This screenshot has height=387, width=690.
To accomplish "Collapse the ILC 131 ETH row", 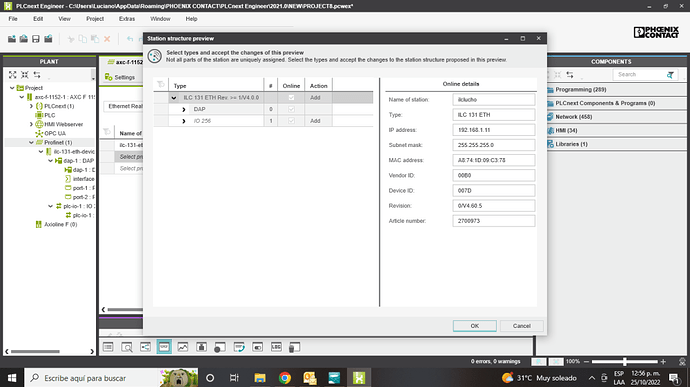I will tap(174, 98).
